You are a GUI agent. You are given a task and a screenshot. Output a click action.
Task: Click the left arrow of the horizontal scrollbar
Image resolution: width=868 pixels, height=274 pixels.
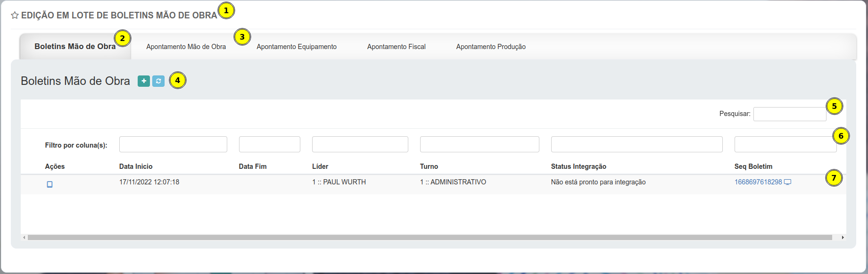coord(24,238)
